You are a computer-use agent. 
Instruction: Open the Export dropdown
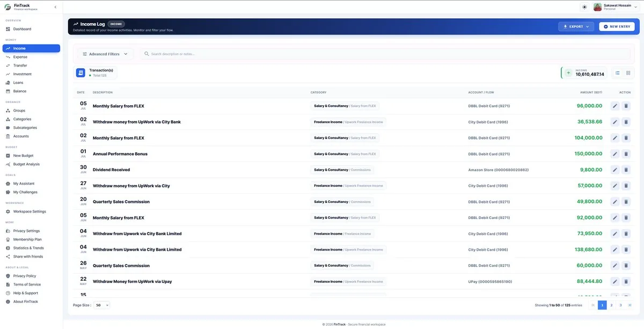[x=577, y=26]
